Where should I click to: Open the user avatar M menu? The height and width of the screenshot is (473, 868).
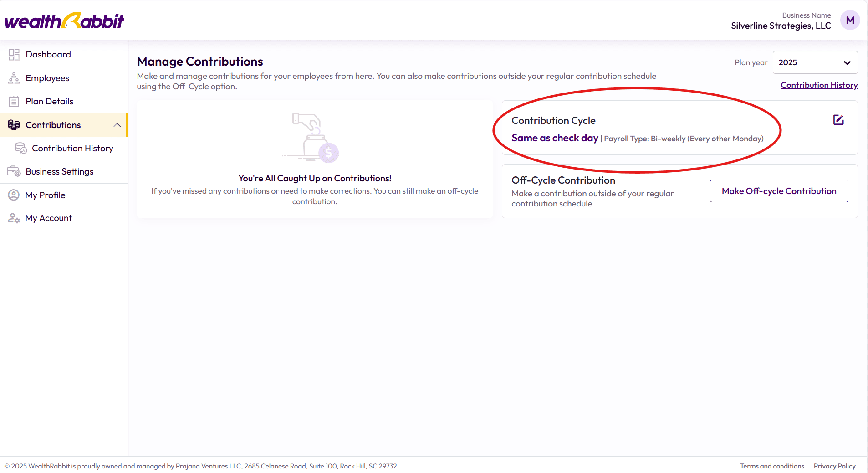pyautogui.click(x=850, y=21)
